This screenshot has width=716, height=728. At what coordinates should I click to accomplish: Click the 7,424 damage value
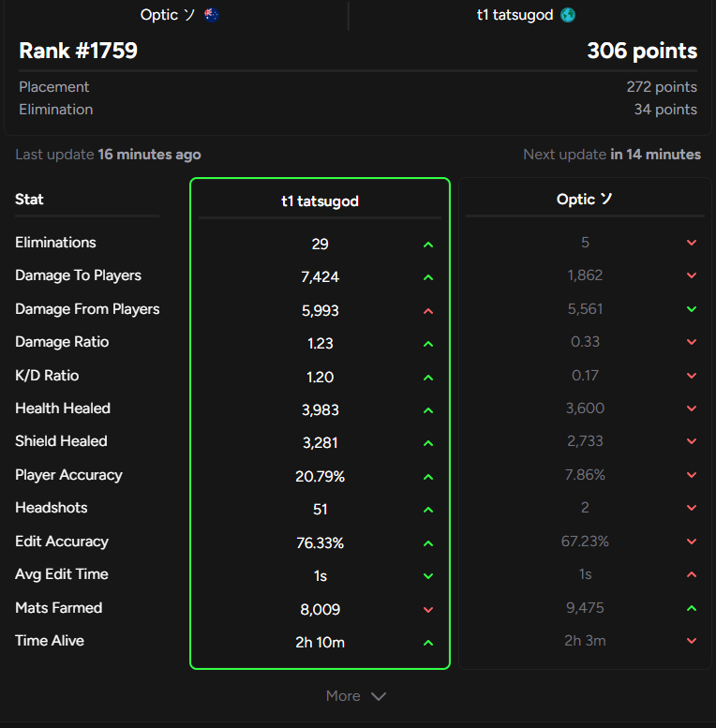[320, 277]
